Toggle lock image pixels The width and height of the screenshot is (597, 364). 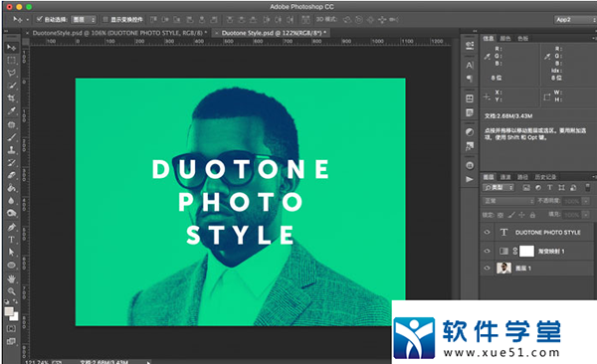[x=511, y=215]
